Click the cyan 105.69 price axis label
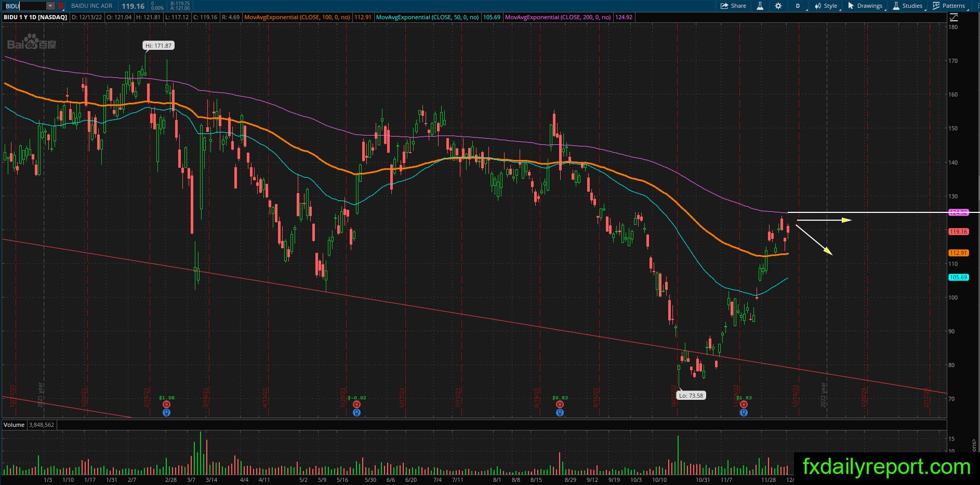This screenshot has height=485, width=980. tap(959, 277)
